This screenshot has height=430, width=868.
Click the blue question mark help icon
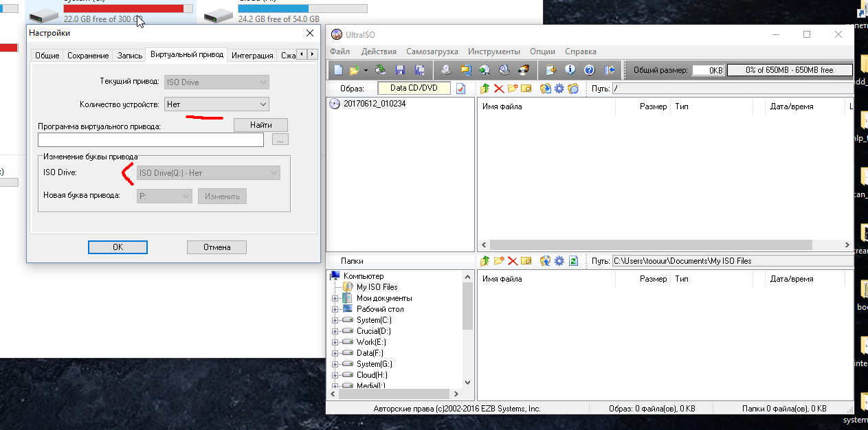[589, 70]
